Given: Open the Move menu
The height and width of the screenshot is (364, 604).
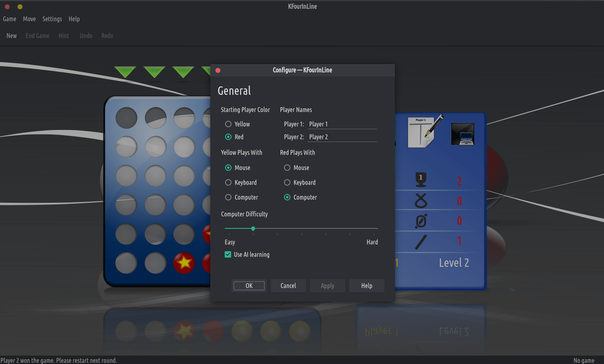Looking at the screenshot, I should 29,19.
